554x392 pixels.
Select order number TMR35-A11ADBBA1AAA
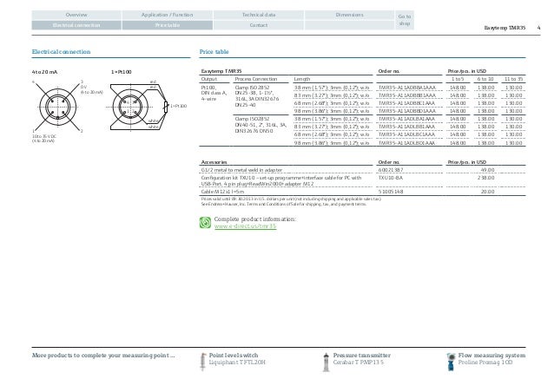406,88
